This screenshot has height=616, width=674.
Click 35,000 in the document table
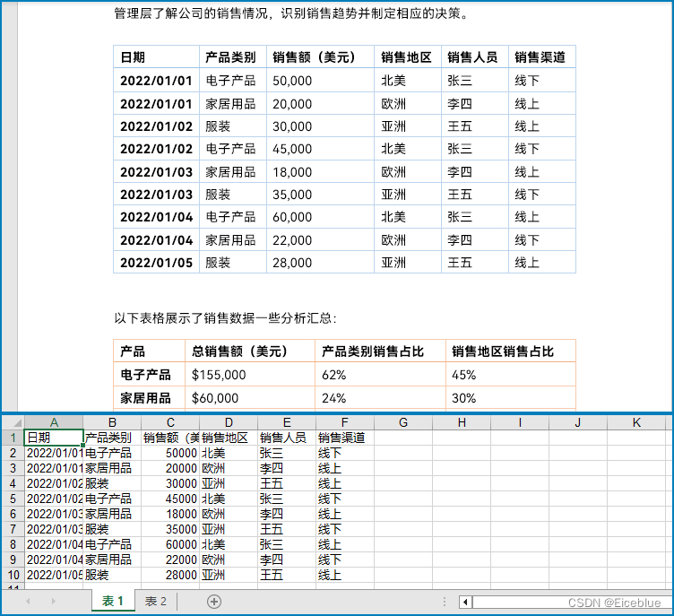pos(292,195)
